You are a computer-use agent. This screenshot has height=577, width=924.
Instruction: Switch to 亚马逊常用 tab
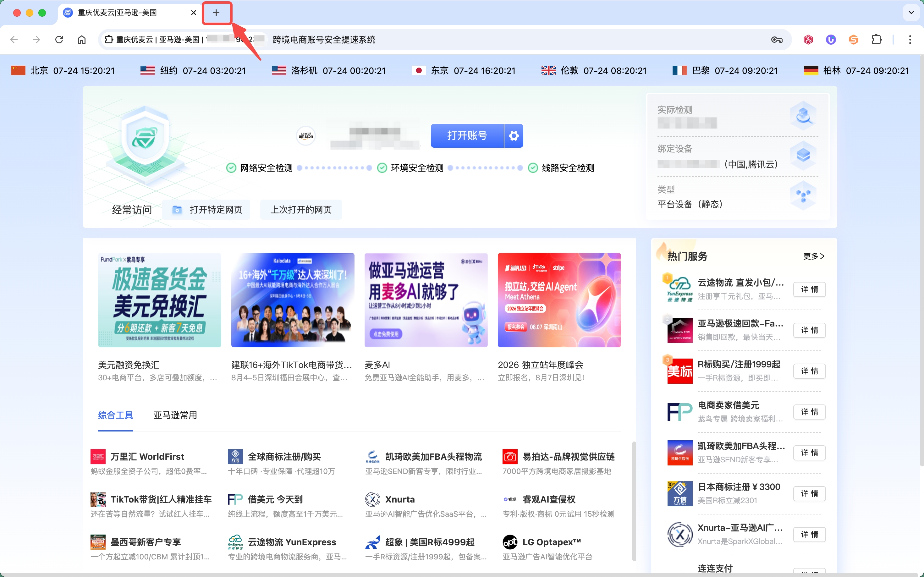tap(175, 415)
